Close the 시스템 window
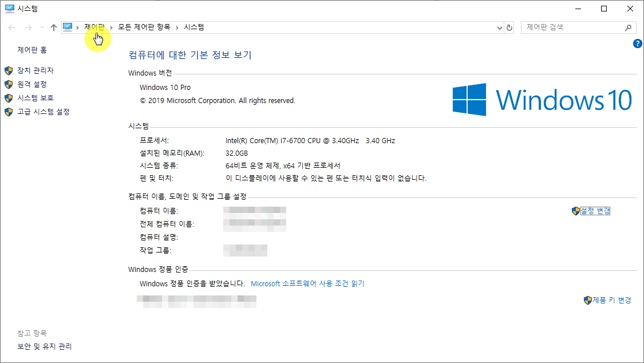The image size is (644, 363). tap(630, 9)
